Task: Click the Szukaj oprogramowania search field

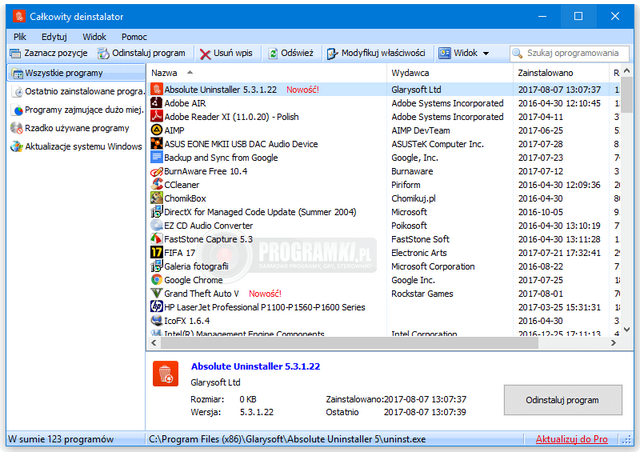Action: tap(570, 53)
